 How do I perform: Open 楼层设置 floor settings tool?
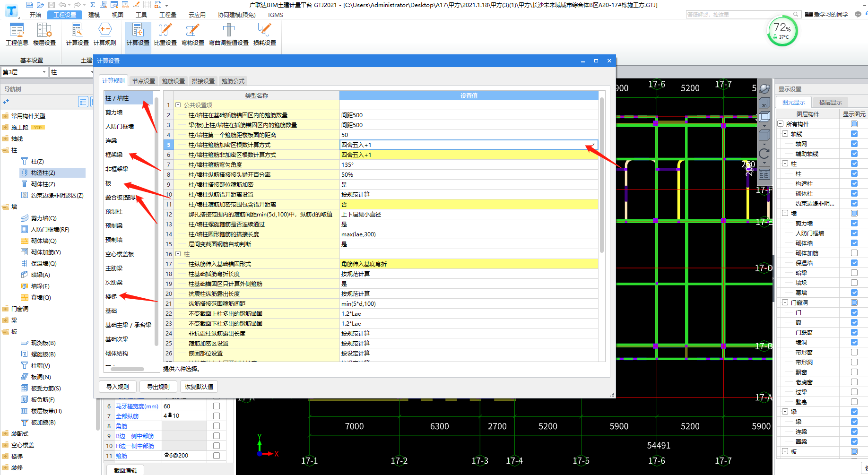point(44,35)
